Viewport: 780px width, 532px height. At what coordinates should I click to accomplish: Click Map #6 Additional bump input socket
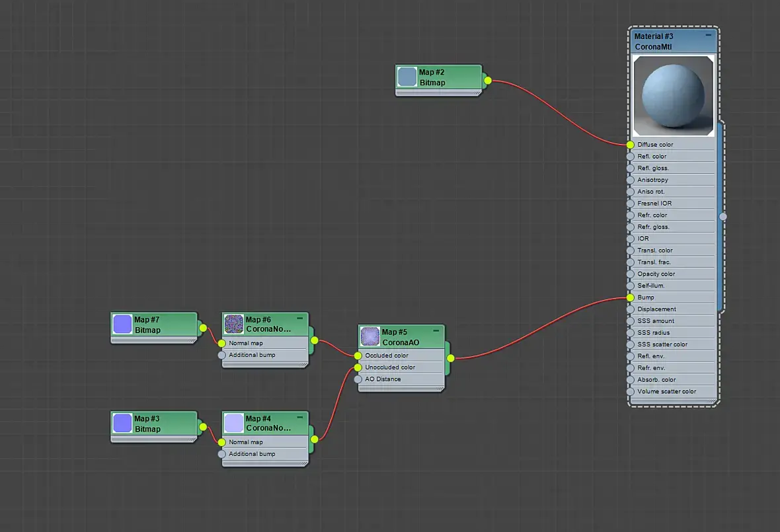tap(222, 355)
